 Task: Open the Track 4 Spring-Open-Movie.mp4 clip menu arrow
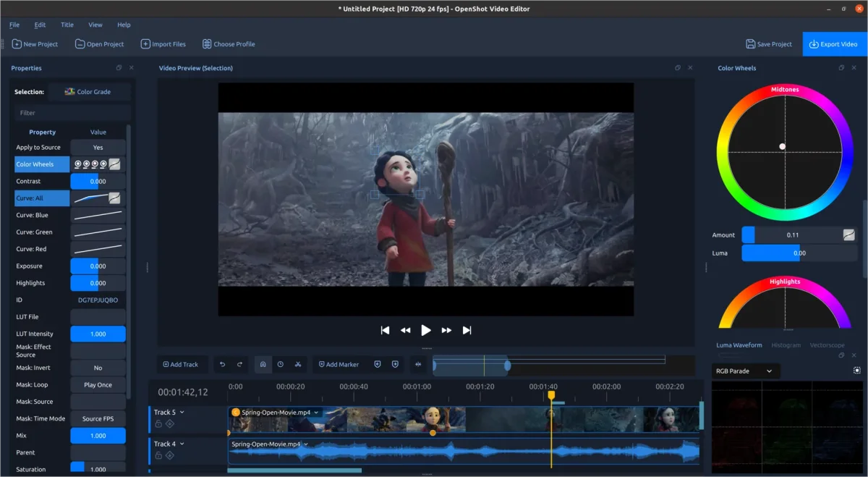pyautogui.click(x=307, y=444)
